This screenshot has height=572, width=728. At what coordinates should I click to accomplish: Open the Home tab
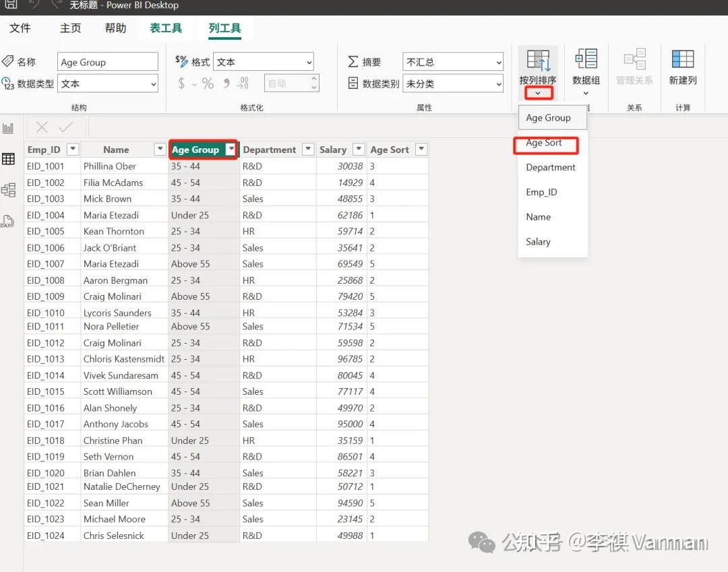coord(71,28)
